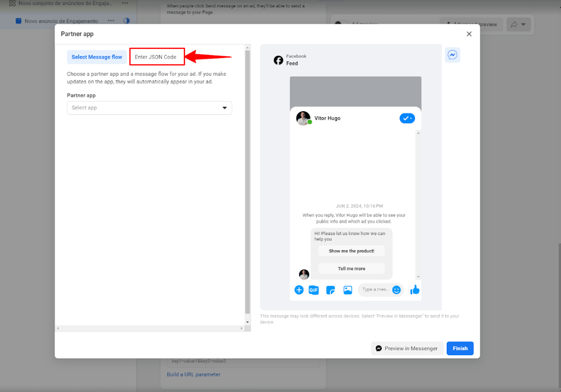Click Vitor Hugo profile picture in header

(303, 118)
